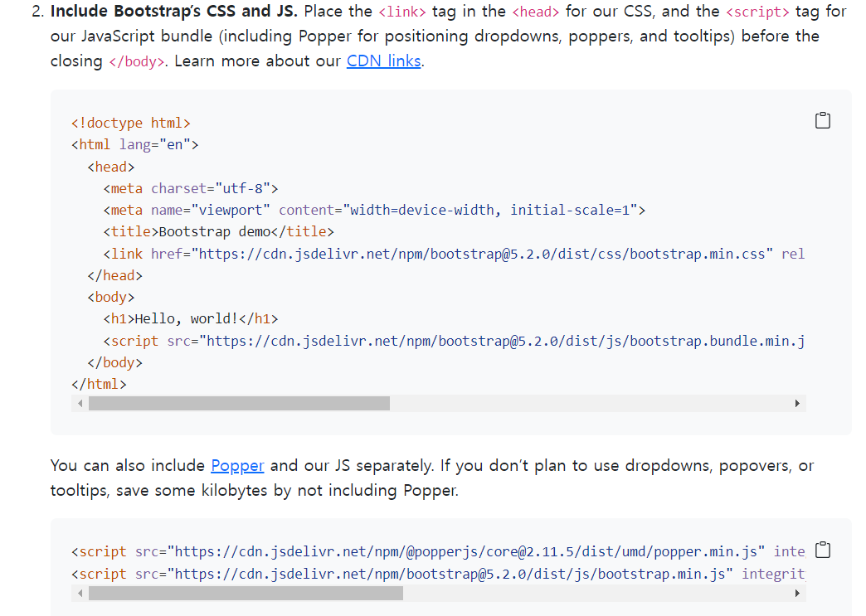
Task: Click the "<!doctype html>" code line
Action: pos(131,123)
